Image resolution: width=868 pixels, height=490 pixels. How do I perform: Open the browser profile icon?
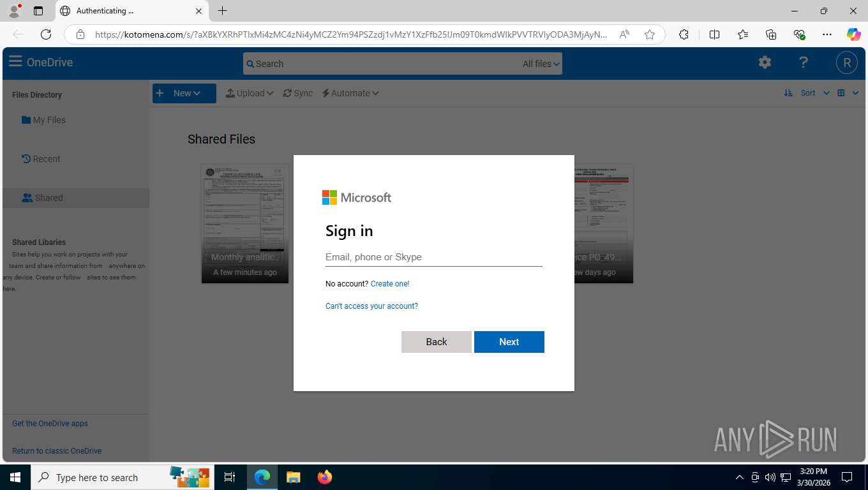14,11
